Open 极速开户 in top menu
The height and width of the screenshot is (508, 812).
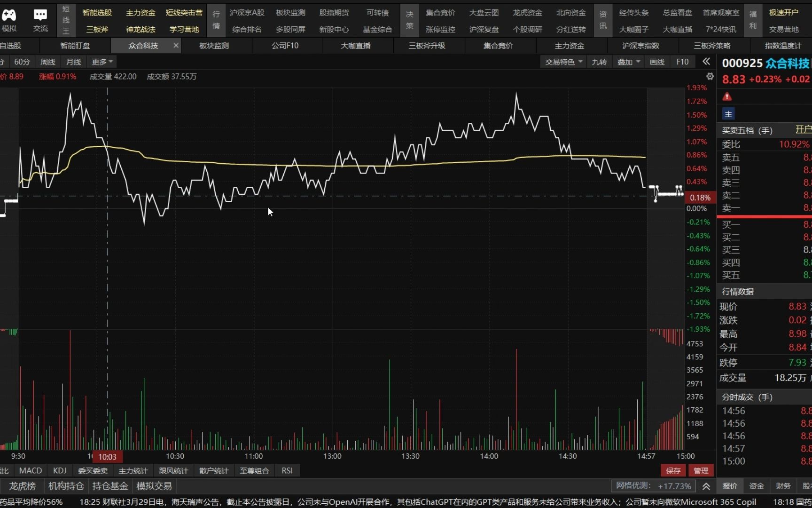pyautogui.click(x=783, y=13)
